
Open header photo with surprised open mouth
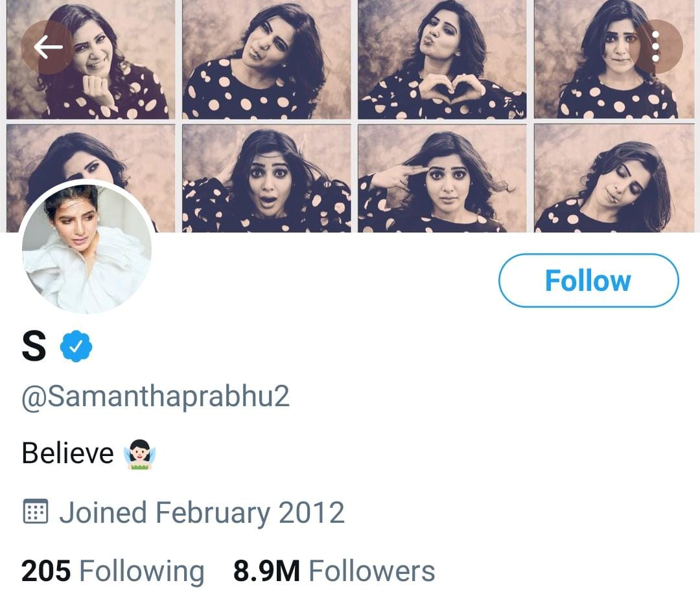coord(266,178)
